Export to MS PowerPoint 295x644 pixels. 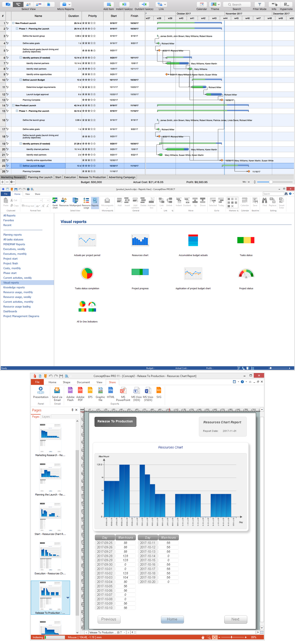(x=123, y=394)
